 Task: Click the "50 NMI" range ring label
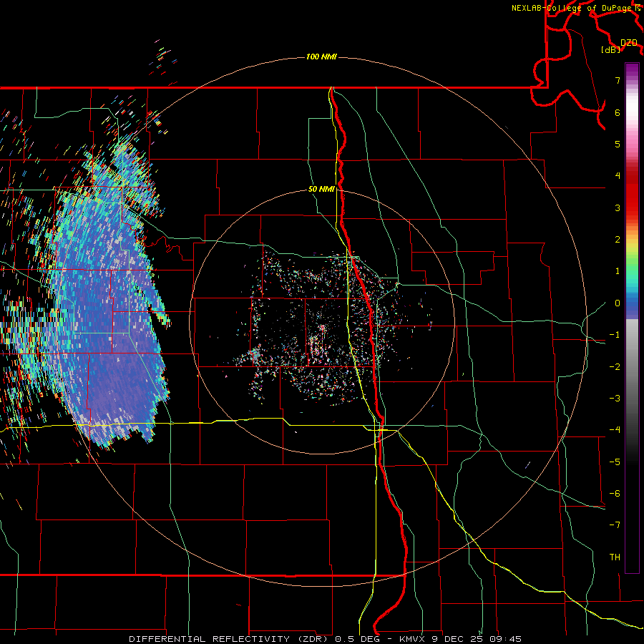click(x=321, y=190)
